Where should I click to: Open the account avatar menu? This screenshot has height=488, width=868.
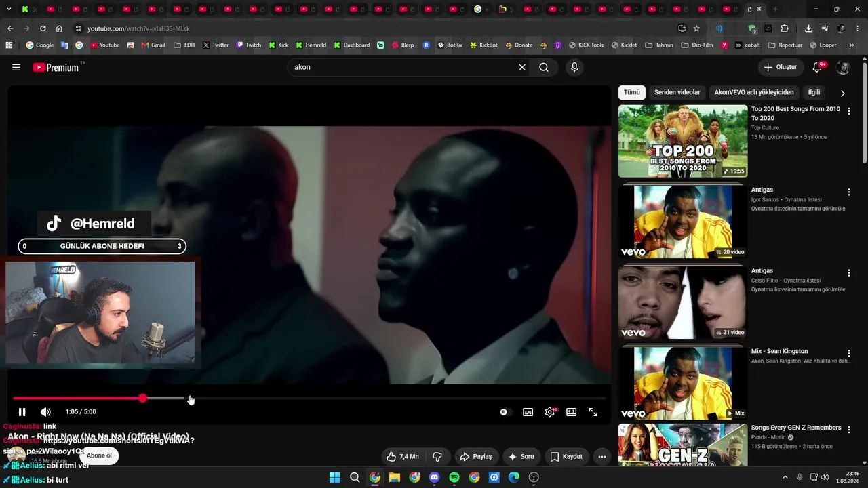coord(843,67)
